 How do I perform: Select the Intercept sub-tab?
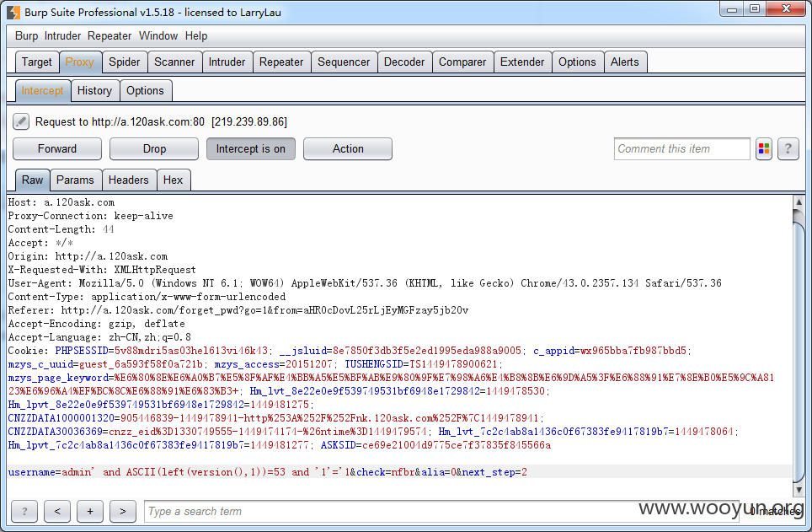click(42, 91)
